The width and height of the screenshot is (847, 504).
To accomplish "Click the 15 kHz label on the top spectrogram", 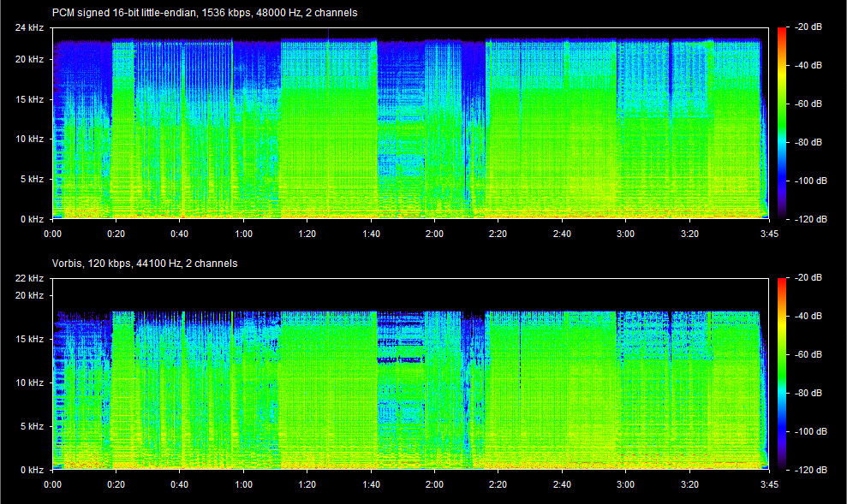I will (x=30, y=99).
